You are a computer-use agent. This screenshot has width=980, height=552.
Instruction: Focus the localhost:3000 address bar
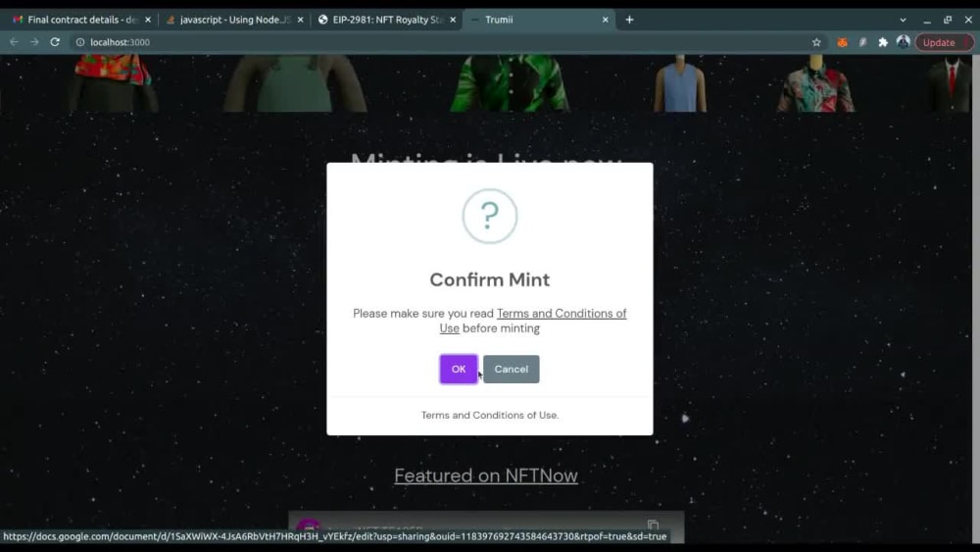pyautogui.click(x=437, y=42)
